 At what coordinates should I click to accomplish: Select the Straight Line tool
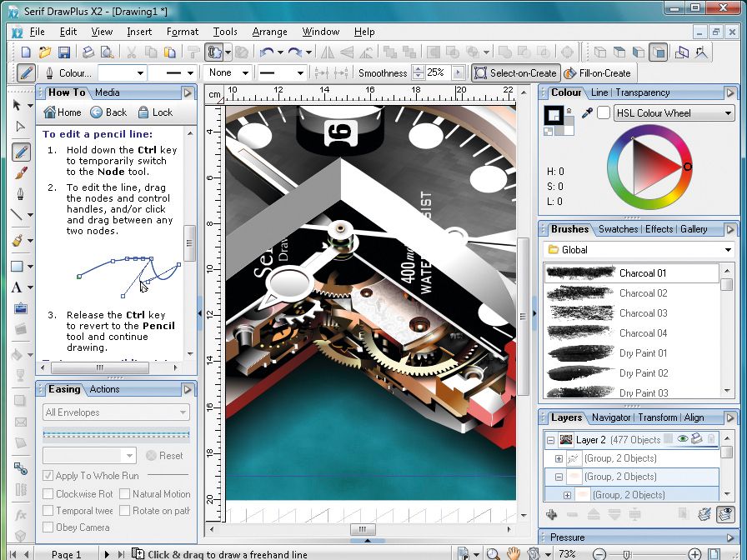click(17, 215)
